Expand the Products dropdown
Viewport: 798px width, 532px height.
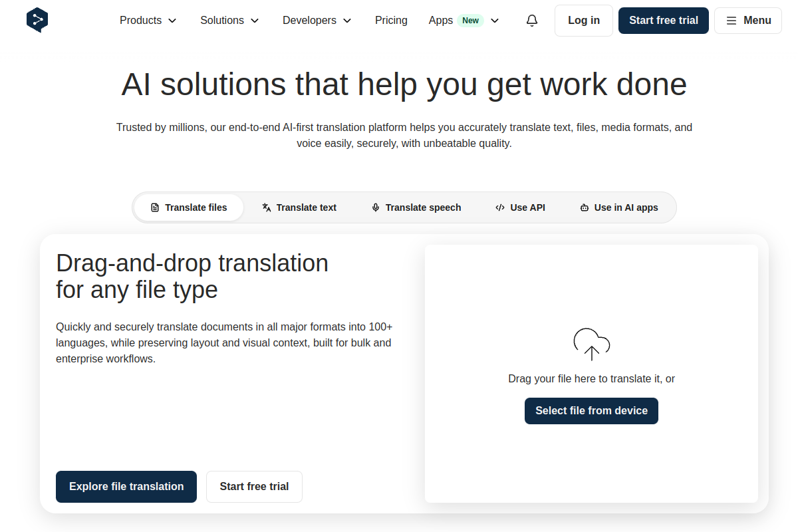[148, 21]
